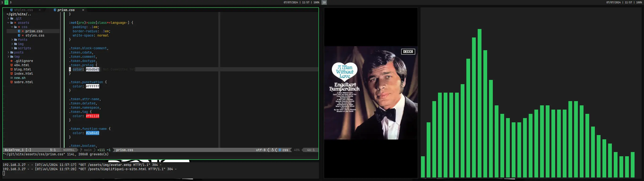The image size is (644, 181).
Task: Click the Linux penguin icon in the statusline
Action: tap(272, 150)
